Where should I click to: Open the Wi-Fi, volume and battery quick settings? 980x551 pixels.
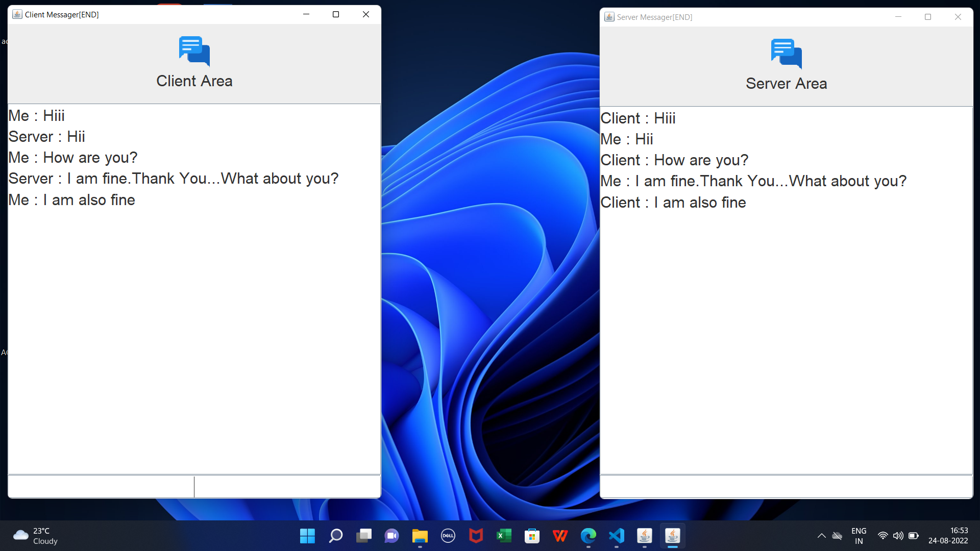pos(898,536)
